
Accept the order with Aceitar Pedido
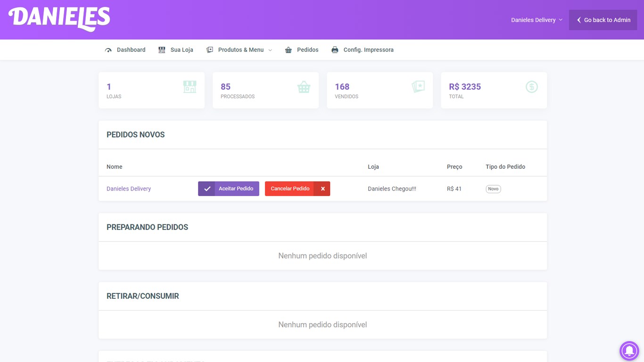[229, 189]
